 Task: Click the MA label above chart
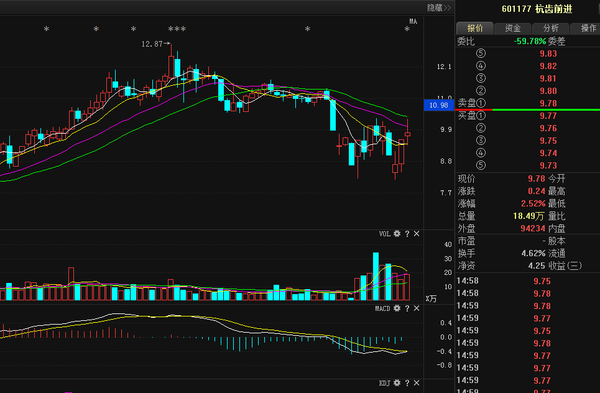413,21
